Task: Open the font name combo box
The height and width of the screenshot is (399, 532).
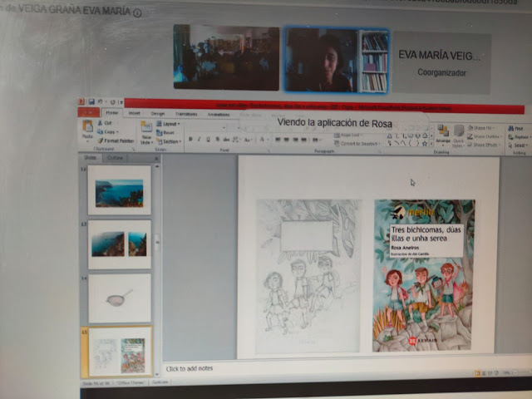Action: (x=206, y=128)
